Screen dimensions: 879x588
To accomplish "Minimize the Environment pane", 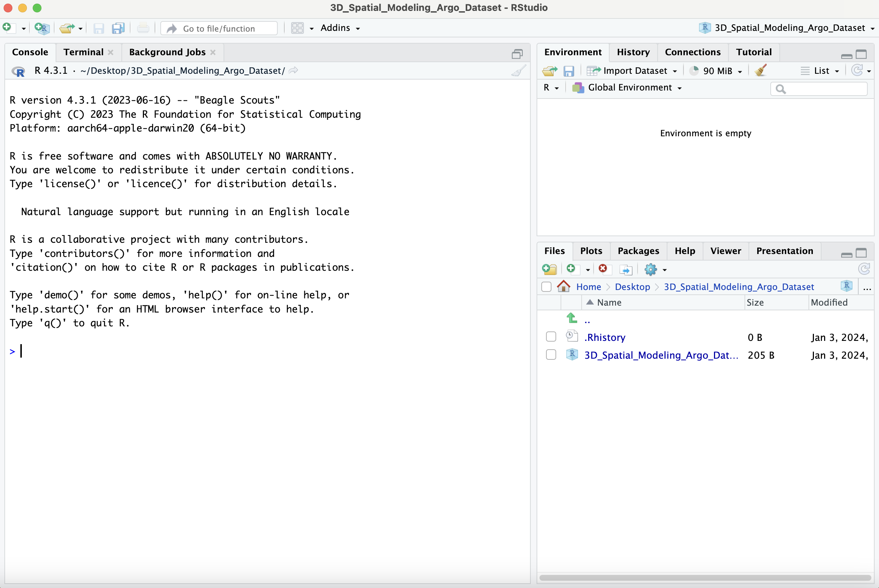I will [847, 56].
